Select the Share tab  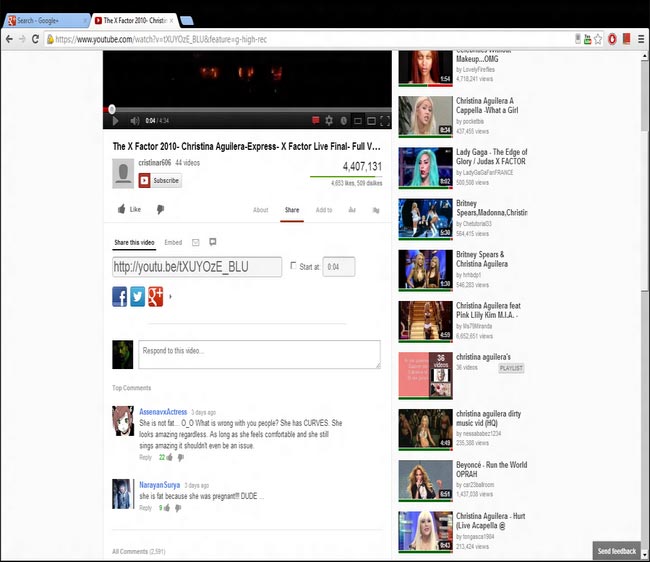(x=292, y=210)
